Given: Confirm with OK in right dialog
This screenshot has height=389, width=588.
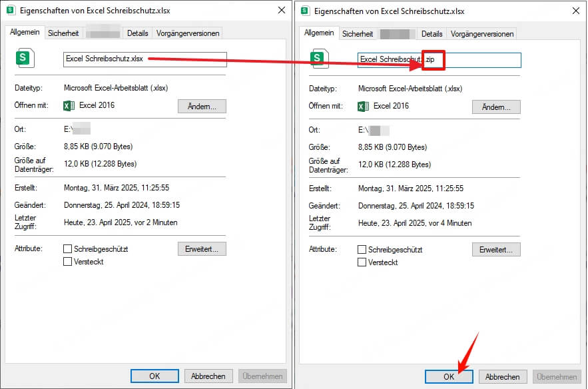Looking at the screenshot, I should 449,376.
